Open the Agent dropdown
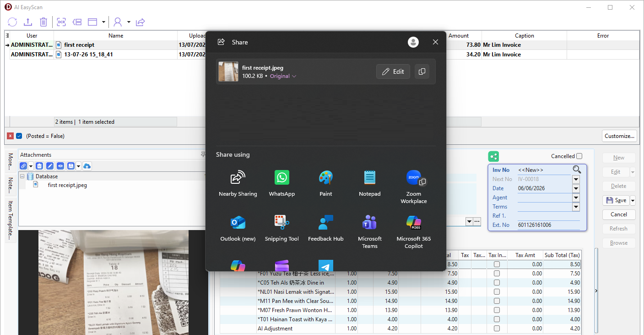Image resolution: width=644 pixels, height=335 pixels. 576,198
